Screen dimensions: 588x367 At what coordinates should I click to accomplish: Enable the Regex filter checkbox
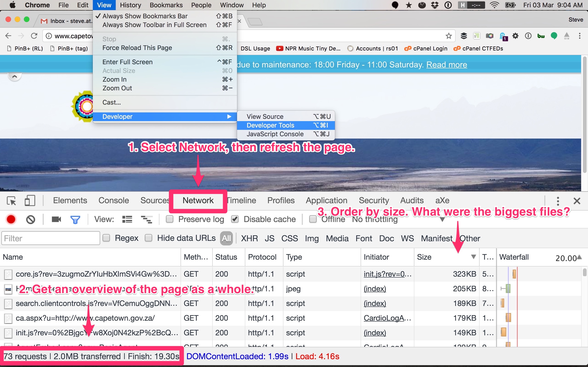coord(106,238)
